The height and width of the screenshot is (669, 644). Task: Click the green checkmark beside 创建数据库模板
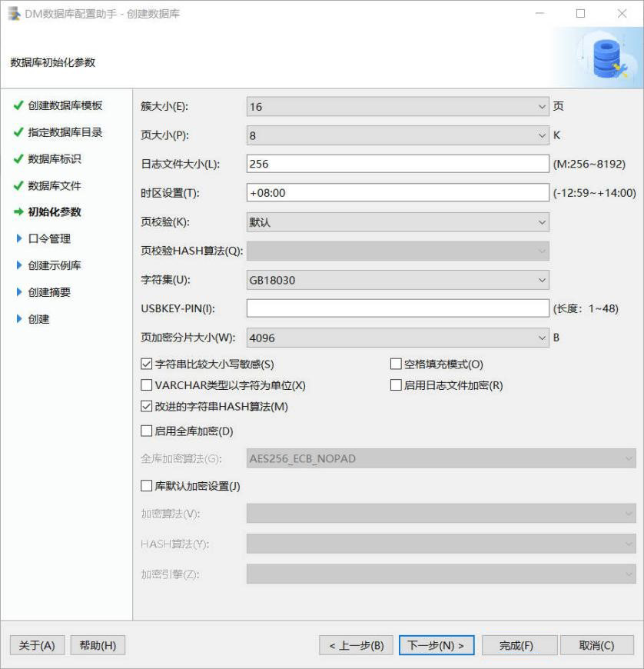[18, 106]
